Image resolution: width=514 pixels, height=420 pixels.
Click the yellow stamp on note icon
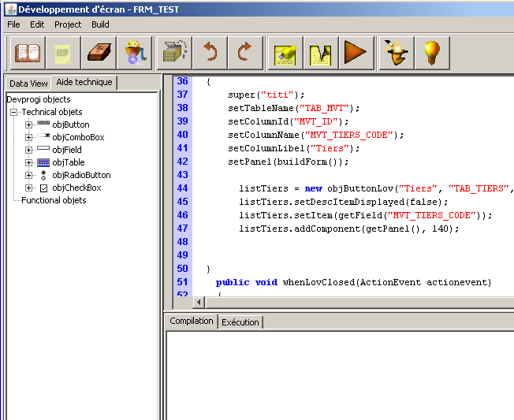[x=285, y=53]
